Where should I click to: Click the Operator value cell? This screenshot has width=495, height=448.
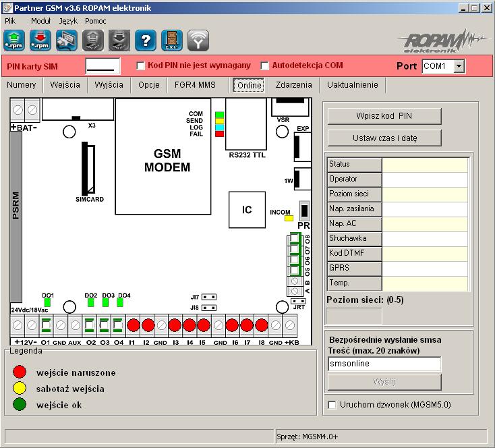pos(425,179)
